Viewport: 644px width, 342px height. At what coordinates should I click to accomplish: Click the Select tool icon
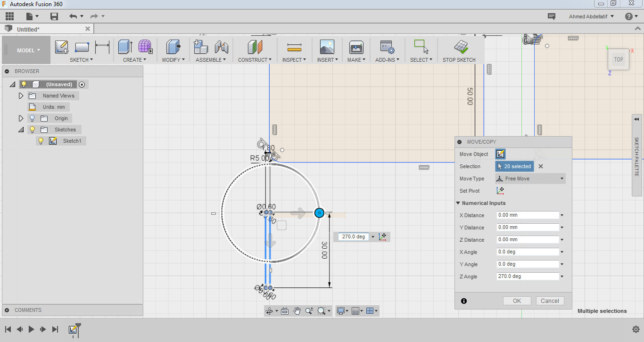point(421,46)
